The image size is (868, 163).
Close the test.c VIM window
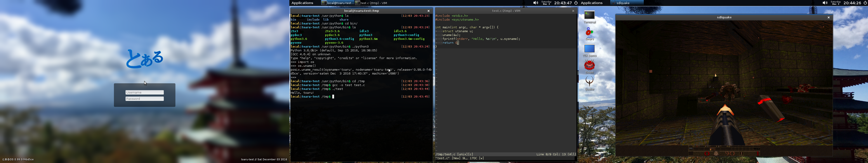(x=573, y=11)
